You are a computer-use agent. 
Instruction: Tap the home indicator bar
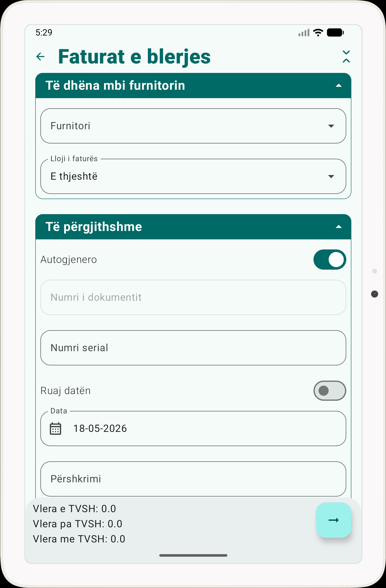click(x=193, y=555)
